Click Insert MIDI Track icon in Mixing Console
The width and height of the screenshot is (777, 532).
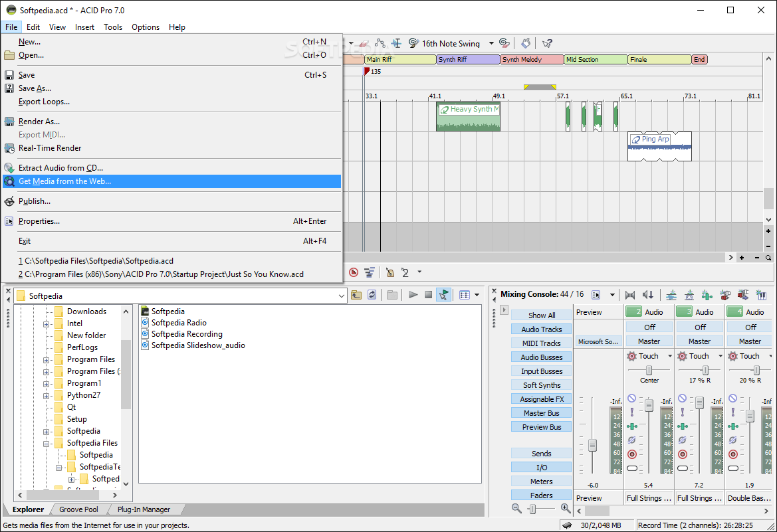pos(689,296)
